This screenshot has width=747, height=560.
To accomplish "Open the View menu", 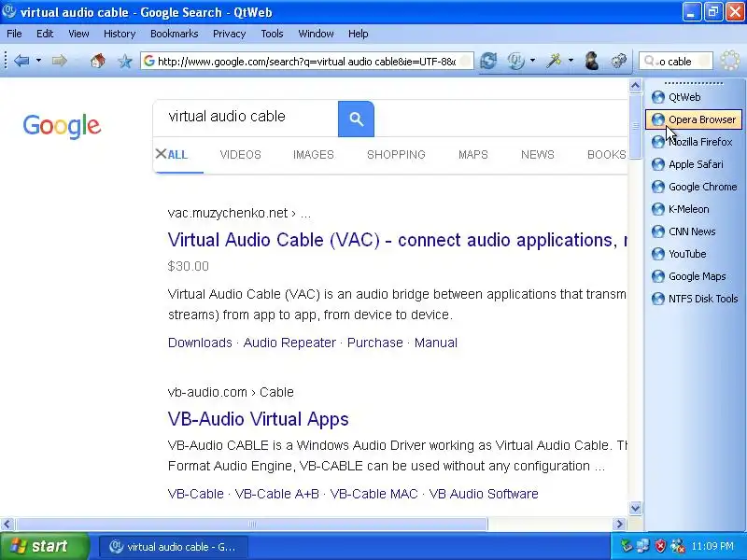I will click(x=78, y=34).
